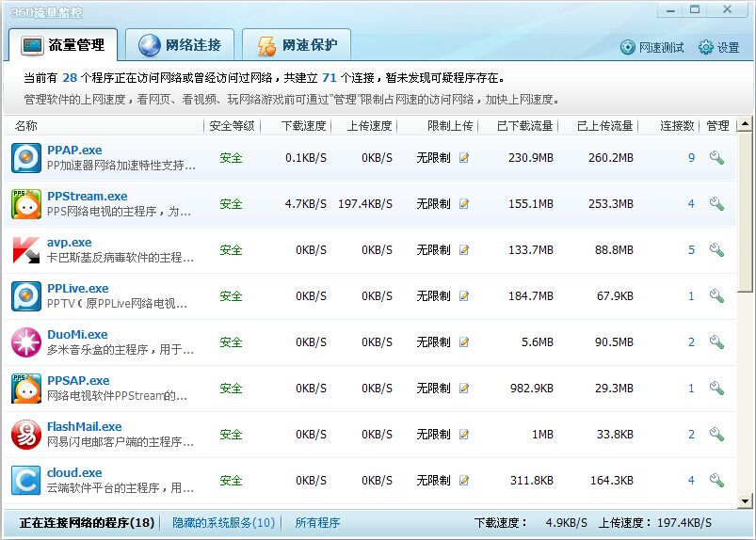This screenshot has width=756, height=540.
Task: Open manage wrench for DuoMi.exe
Action: point(716,342)
